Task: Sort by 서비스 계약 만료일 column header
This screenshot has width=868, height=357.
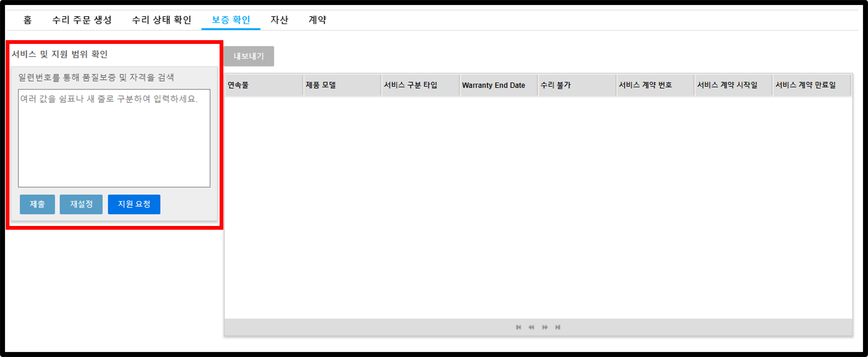Action: point(812,85)
